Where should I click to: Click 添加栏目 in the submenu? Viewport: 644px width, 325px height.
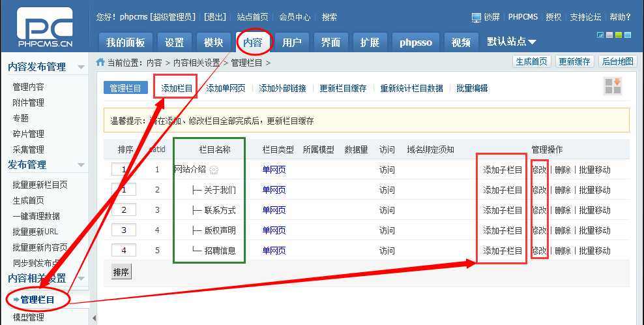pyautogui.click(x=177, y=88)
